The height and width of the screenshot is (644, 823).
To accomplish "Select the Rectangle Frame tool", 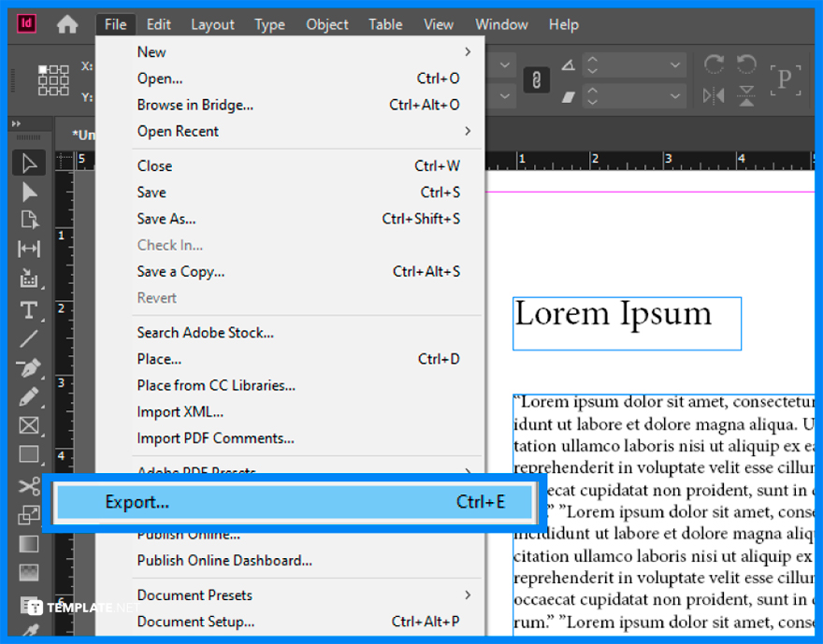I will (29, 425).
